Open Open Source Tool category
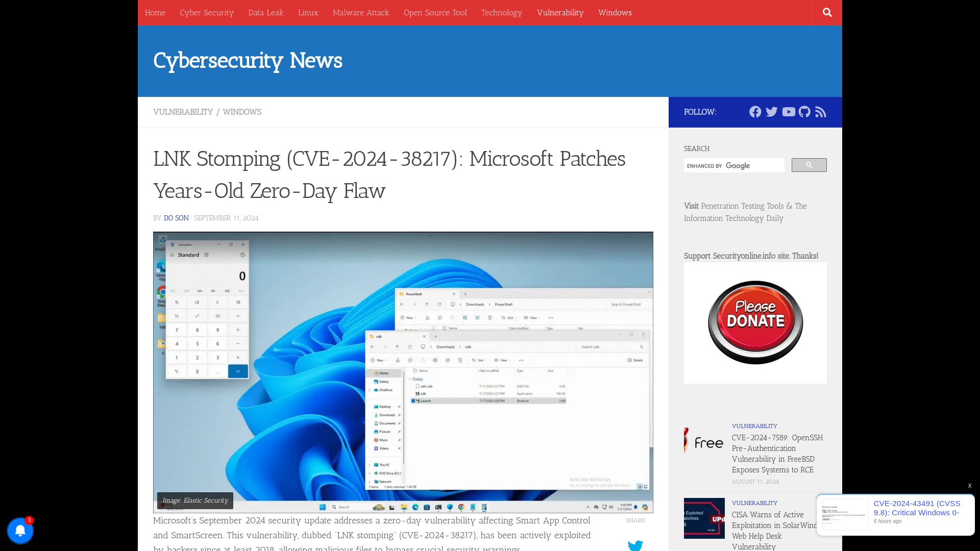 pos(435,13)
